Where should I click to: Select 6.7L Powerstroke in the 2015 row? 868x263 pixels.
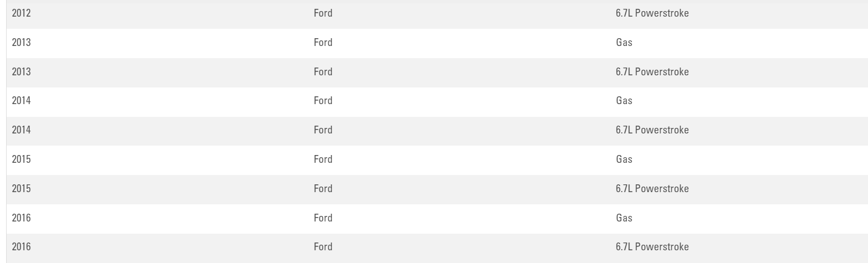coord(652,189)
